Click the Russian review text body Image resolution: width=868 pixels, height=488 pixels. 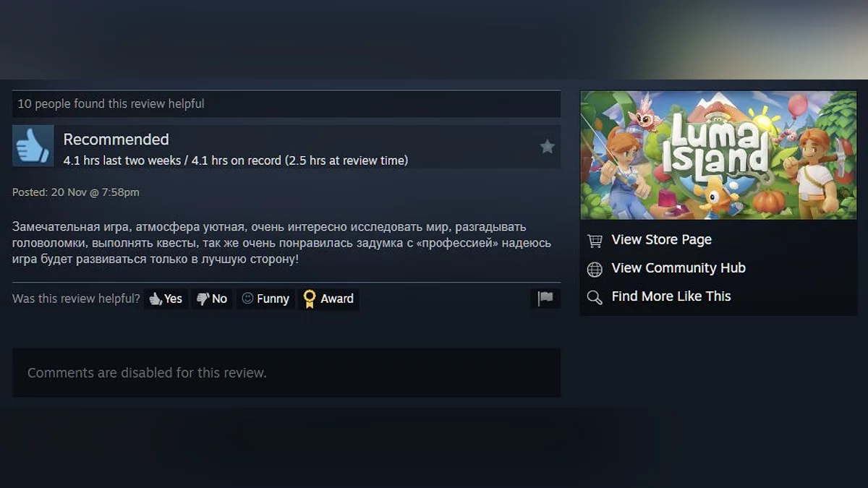[x=281, y=243]
